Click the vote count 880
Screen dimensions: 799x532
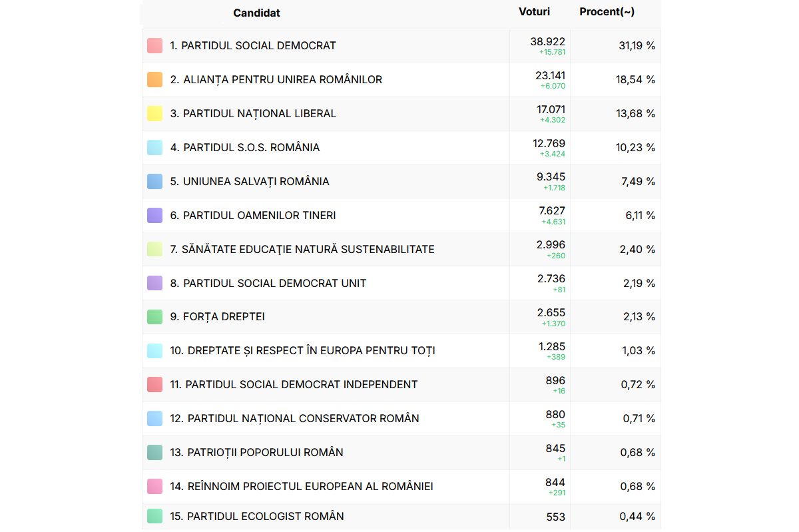pos(555,414)
